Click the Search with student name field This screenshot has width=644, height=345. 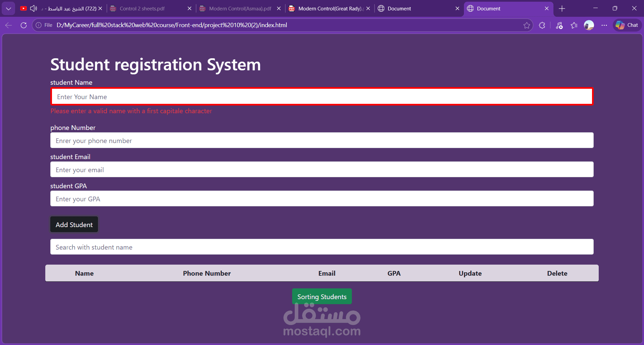[x=322, y=247]
